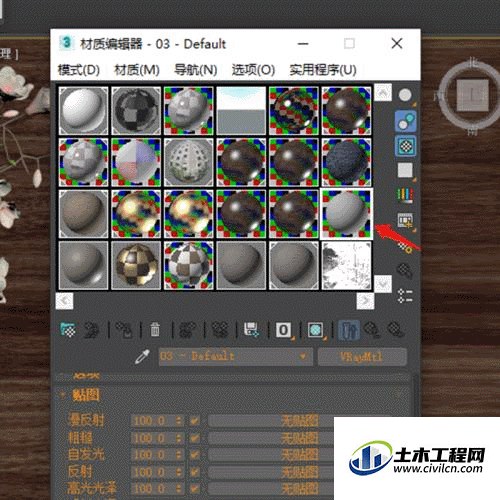Select the gold checkered sphere sample slot

click(x=136, y=265)
